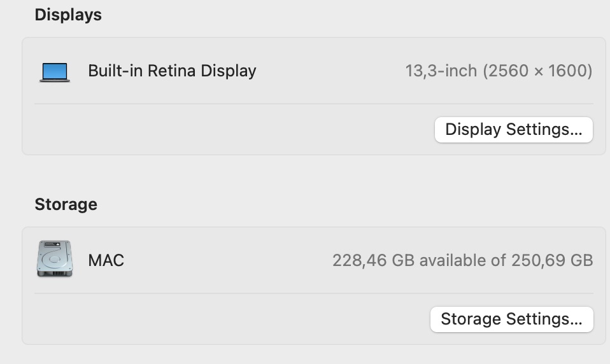Image resolution: width=610 pixels, height=364 pixels.
Task: Select the MAC volume name
Action: [106, 260]
